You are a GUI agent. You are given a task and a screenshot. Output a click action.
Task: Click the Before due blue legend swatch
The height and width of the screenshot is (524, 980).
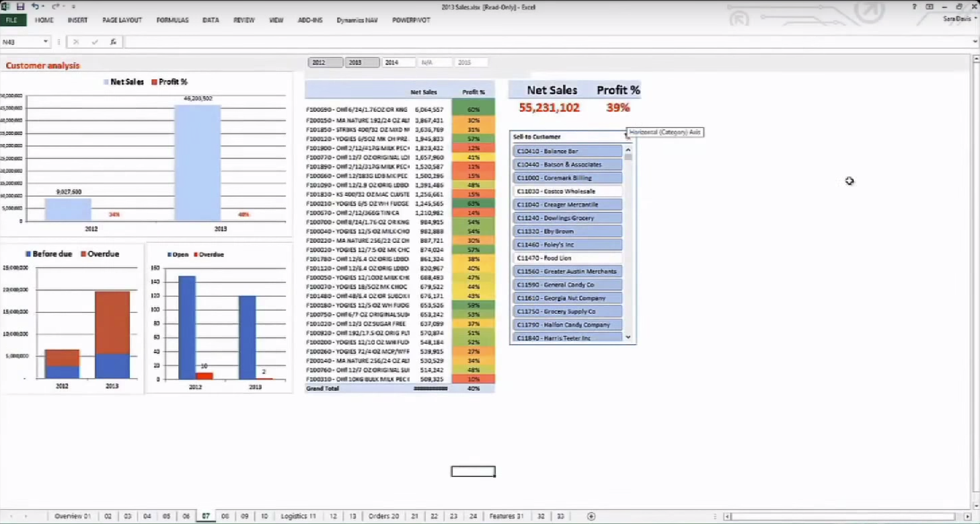28,254
